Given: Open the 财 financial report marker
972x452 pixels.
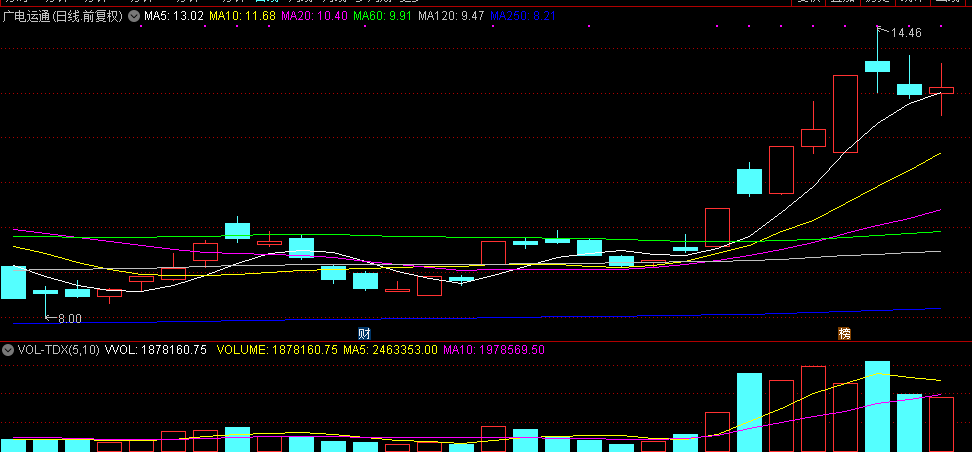Looking at the screenshot, I should [x=364, y=334].
